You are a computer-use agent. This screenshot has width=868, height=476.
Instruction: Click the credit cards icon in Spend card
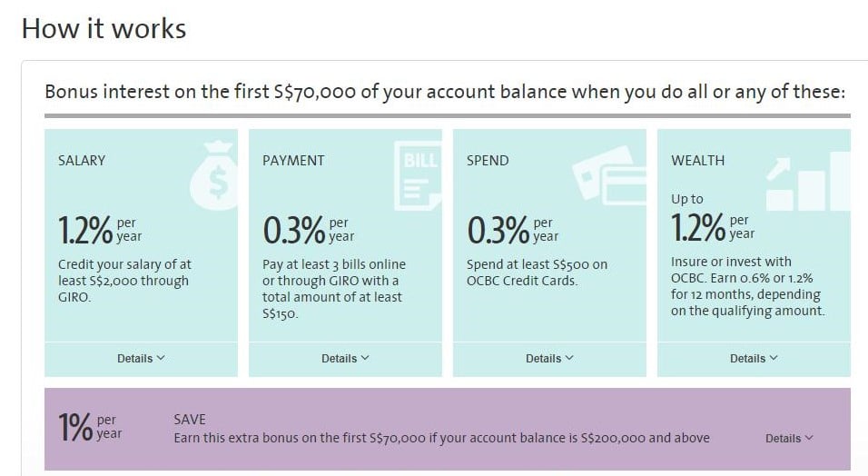pos(609,175)
